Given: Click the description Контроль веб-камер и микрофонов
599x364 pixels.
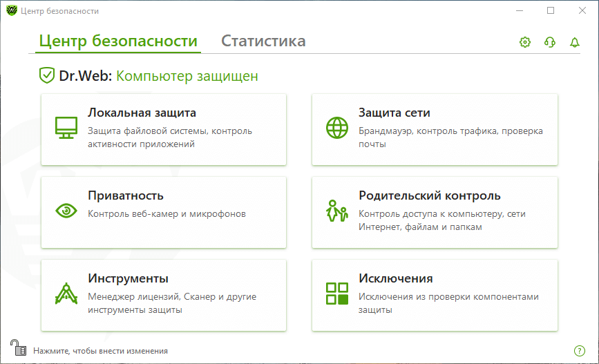Looking at the screenshot, I should (x=167, y=214).
